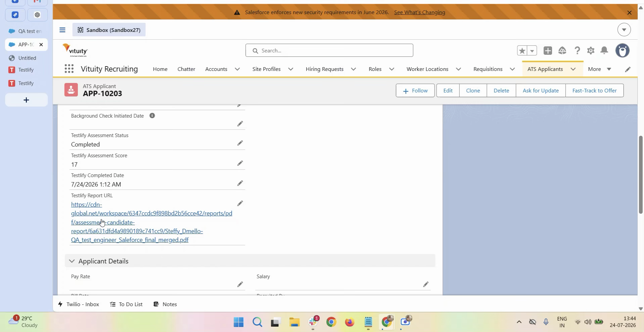Open Windows taskbar Search
644x332 pixels.
tap(257, 322)
